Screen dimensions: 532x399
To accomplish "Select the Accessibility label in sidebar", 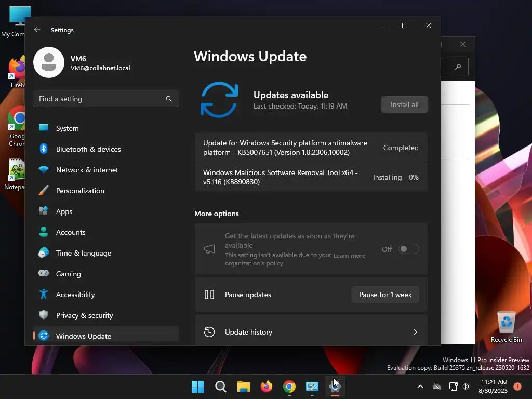I will click(x=75, y=295).
